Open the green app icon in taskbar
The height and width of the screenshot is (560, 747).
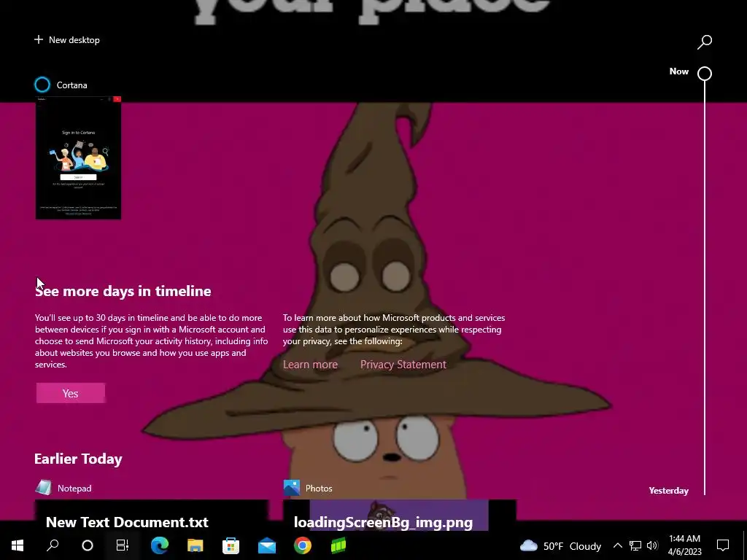[x=338, y=545]
